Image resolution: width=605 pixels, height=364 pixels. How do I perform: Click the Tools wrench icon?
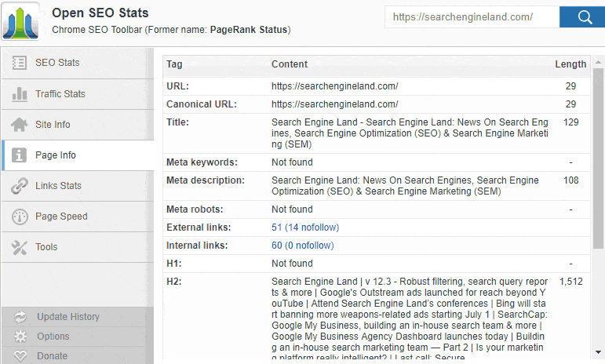point(20,247)
